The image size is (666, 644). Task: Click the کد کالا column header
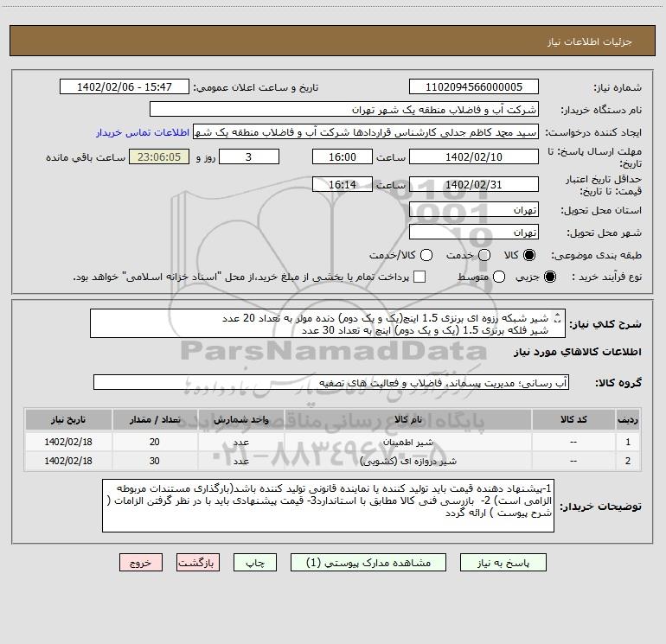click(x=573, y=419)
